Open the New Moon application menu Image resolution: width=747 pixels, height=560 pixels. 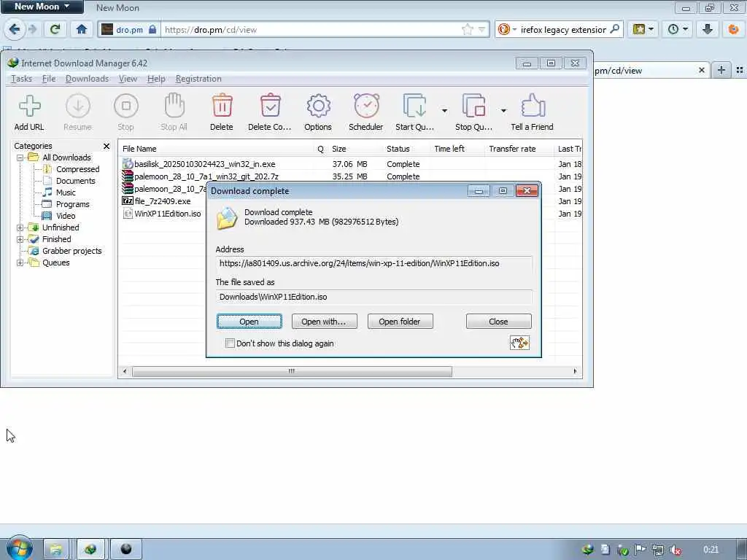click(42, 7)
